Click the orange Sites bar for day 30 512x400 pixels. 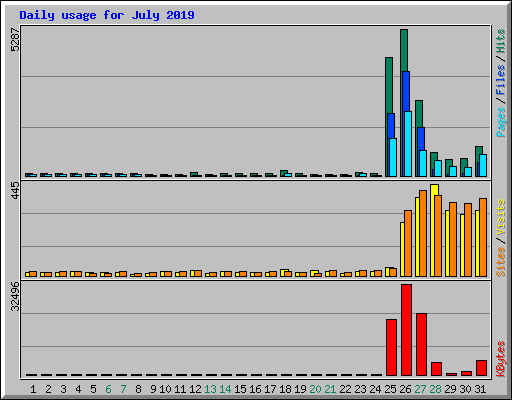(468, 240)
